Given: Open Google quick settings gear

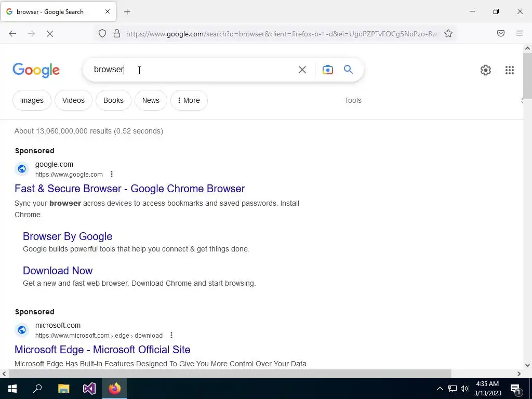Looking at the screenshot, I should coord(486,70).
